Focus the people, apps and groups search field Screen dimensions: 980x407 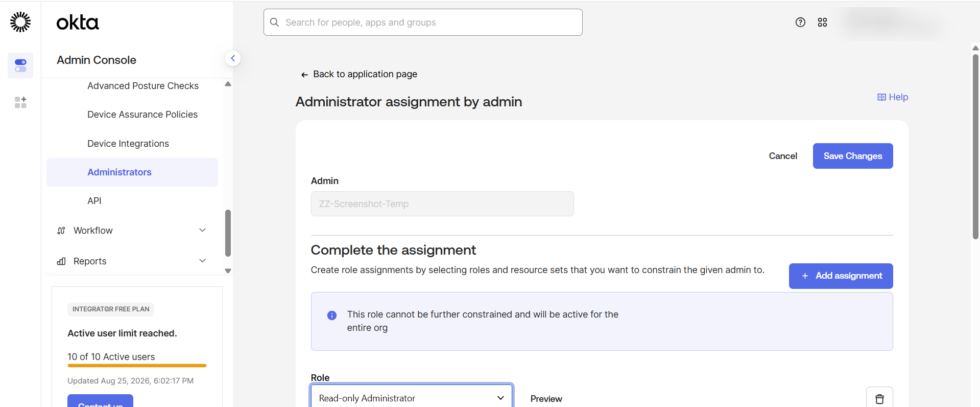(423, 22)
